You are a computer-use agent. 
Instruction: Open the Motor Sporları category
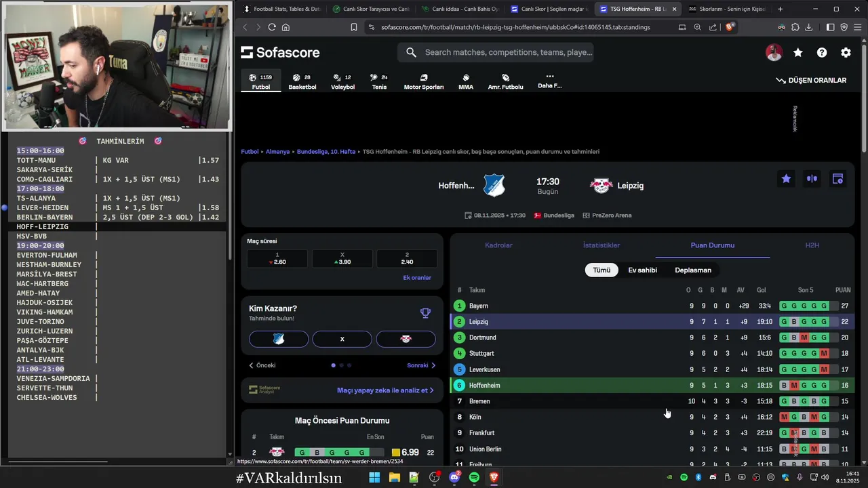click(x=423, y=81)
